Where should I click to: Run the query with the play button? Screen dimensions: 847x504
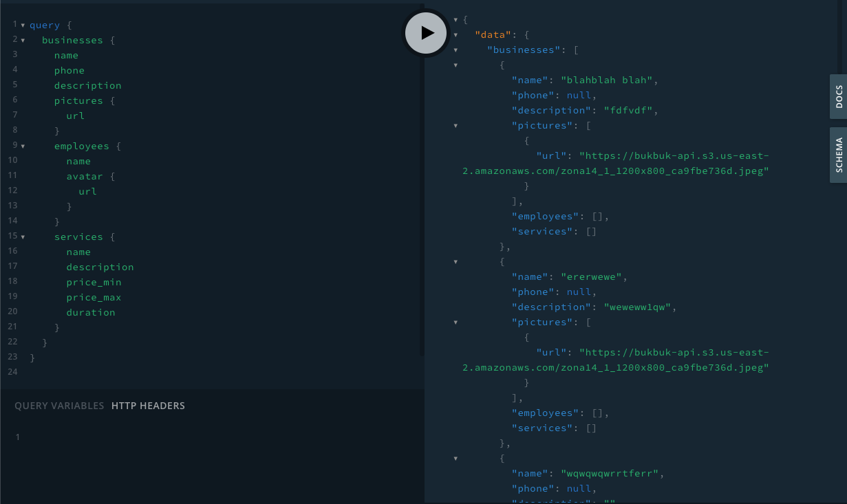point(425,32)
